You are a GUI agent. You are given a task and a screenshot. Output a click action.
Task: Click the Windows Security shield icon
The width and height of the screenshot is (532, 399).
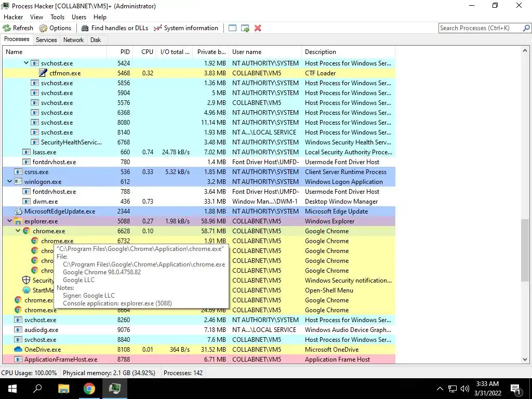[x=26, y=280]
